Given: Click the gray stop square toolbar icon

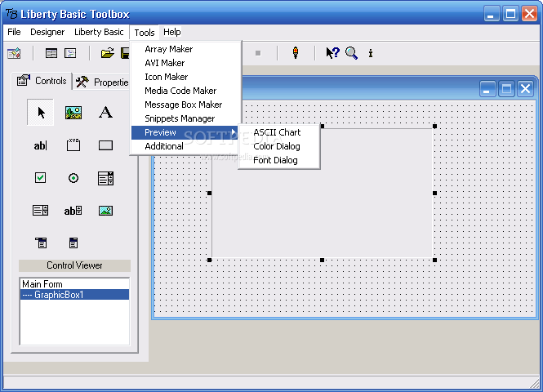Looking at the screenshot, I should (258, 53).
